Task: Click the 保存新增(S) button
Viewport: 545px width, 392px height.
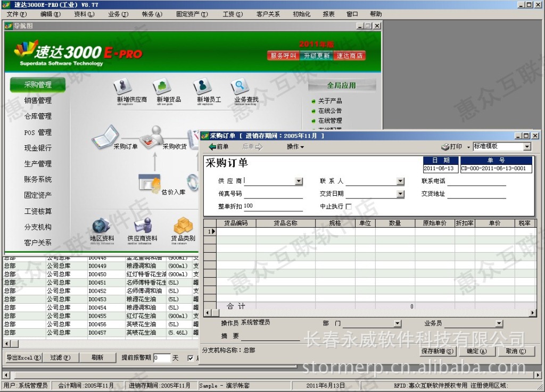Action: pos(437,352)
